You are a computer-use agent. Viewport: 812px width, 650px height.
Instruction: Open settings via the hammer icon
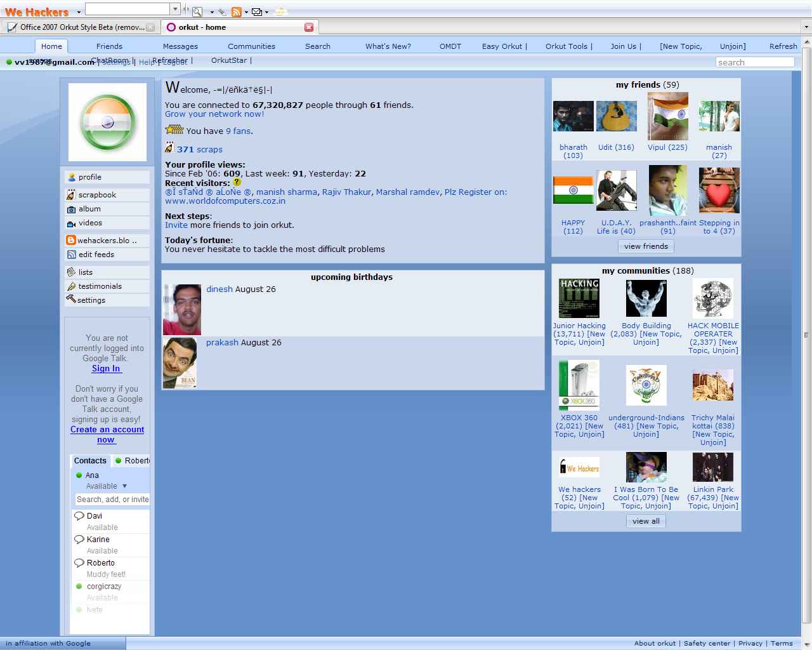[x=72, y=300]
